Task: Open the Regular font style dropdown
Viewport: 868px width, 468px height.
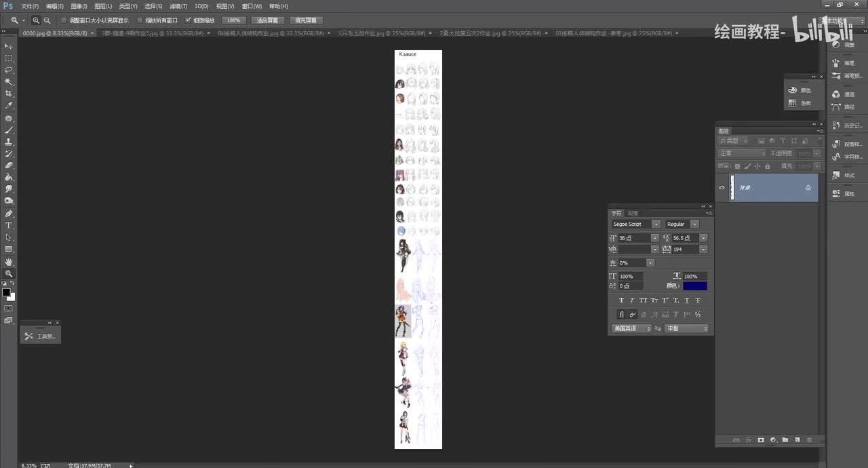Action: [x=696, y=224]
